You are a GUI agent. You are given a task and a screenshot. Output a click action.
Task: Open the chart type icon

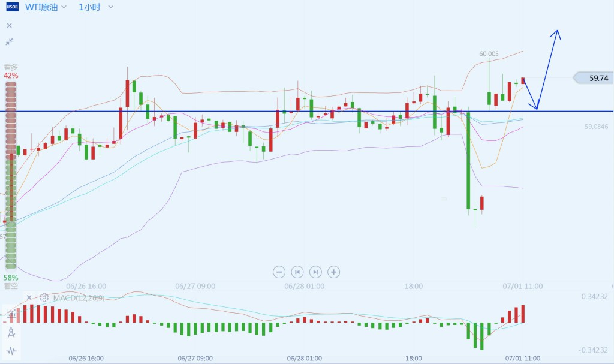coord(11,313)
